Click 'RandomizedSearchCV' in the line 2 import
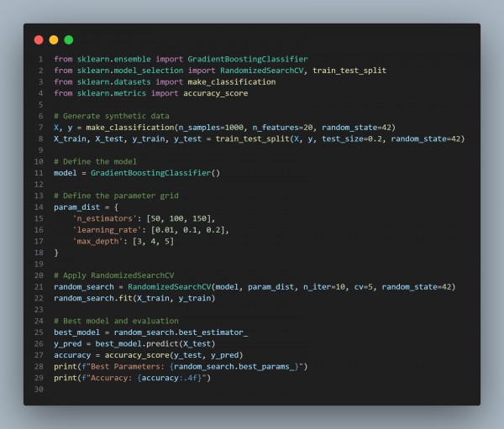This screenshot has height=429, width=504. 261,71
